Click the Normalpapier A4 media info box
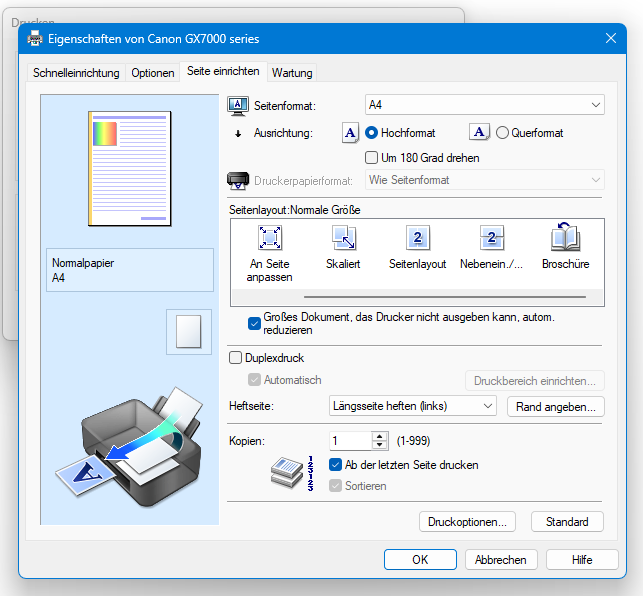This screenshot has width=643, height=596. [130, 270]
